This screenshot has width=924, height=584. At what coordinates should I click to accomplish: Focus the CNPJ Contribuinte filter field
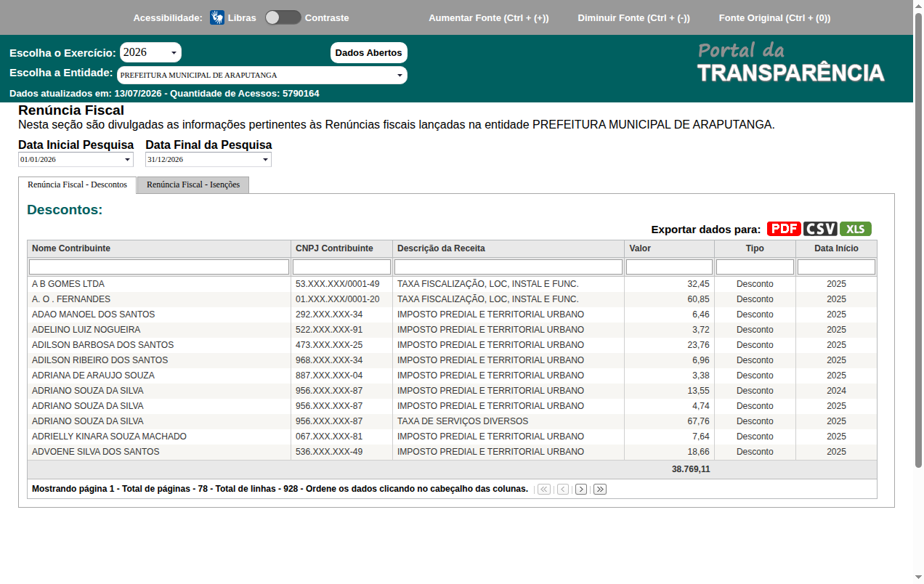click(x=341, y=267)
